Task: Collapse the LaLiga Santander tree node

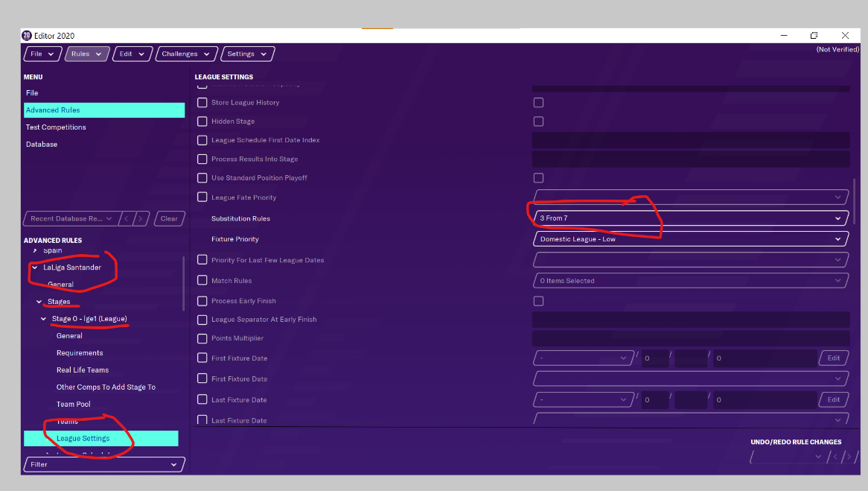Action: pyautogui.click(x=35, y=267)
